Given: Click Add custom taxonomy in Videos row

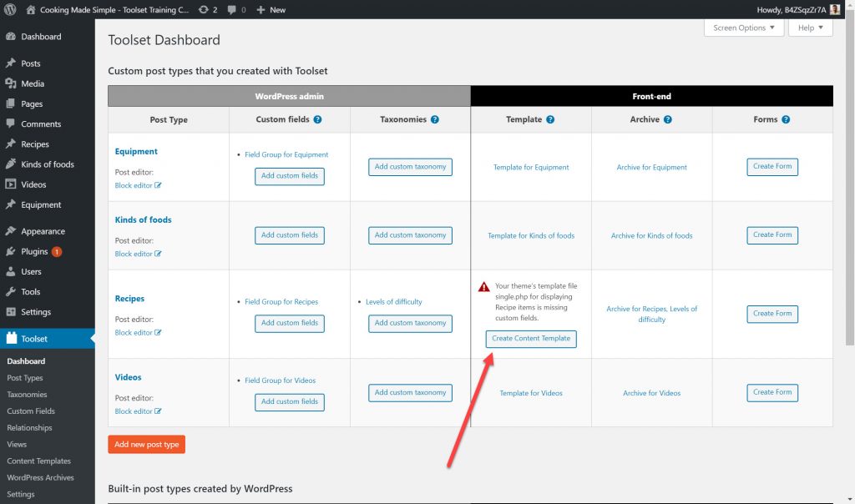Looking at the screenshot, I should pos(410,393).
